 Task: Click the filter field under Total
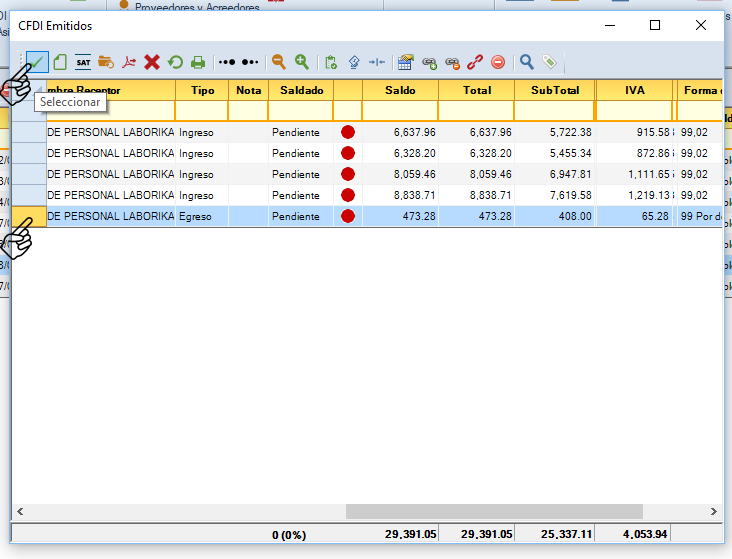click(477, 111)
